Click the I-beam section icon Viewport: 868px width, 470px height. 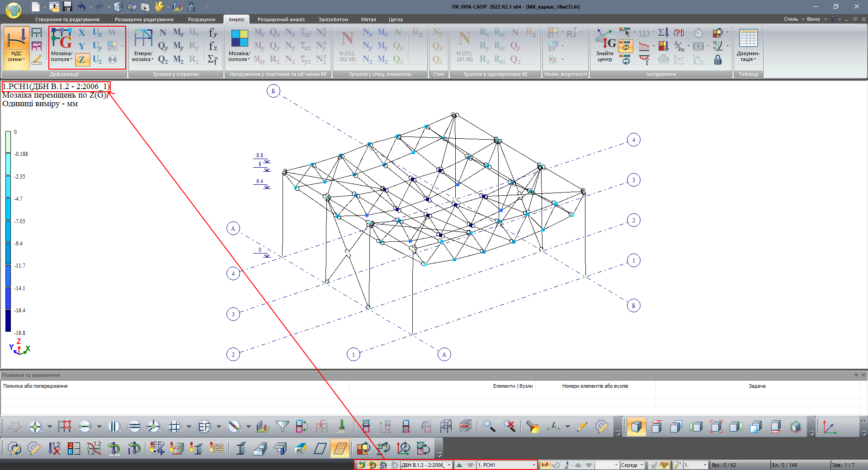(x=241, y=448)
